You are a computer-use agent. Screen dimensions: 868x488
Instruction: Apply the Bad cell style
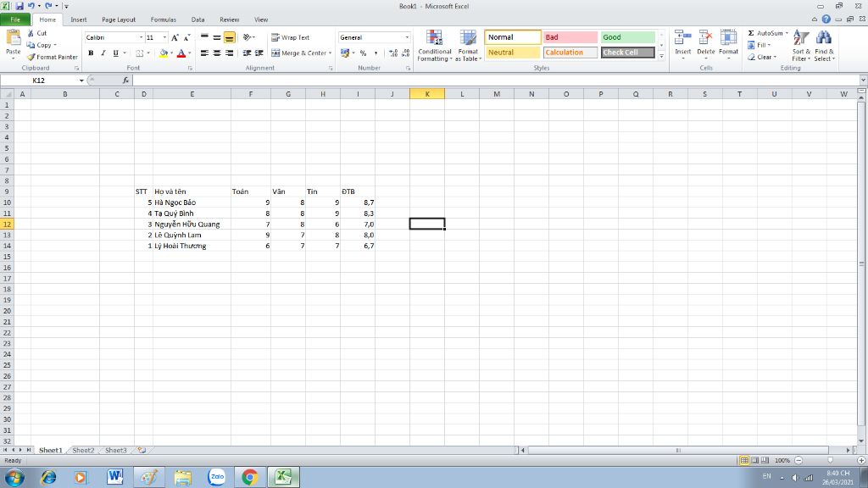pos(570,37)
